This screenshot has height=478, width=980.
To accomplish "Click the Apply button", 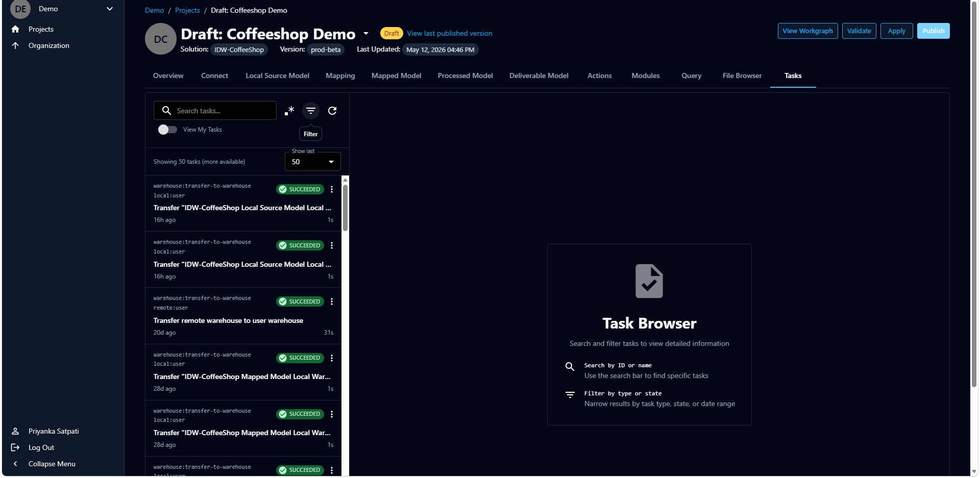I will (896, 31).
